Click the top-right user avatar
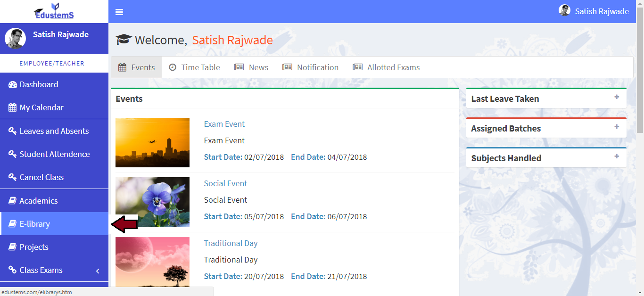This screenshot has height=296, width=644. coord(564,10)
